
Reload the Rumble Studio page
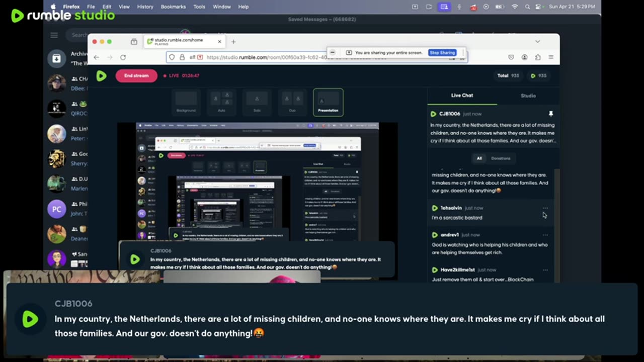point(123,57)
